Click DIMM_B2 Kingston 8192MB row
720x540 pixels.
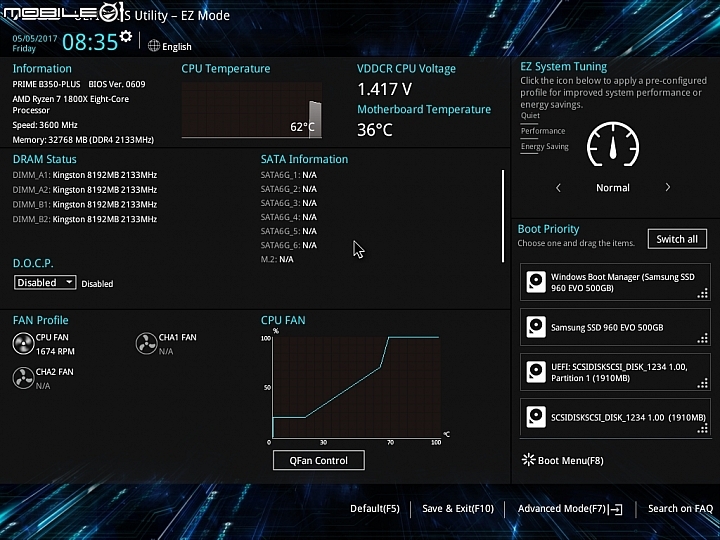click(84, 219)
